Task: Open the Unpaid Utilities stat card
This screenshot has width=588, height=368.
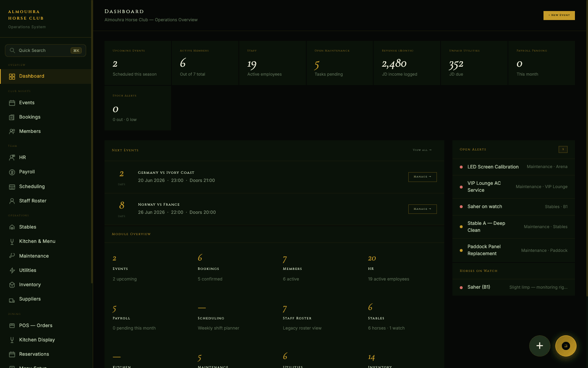Action: [x=474, y=63]
